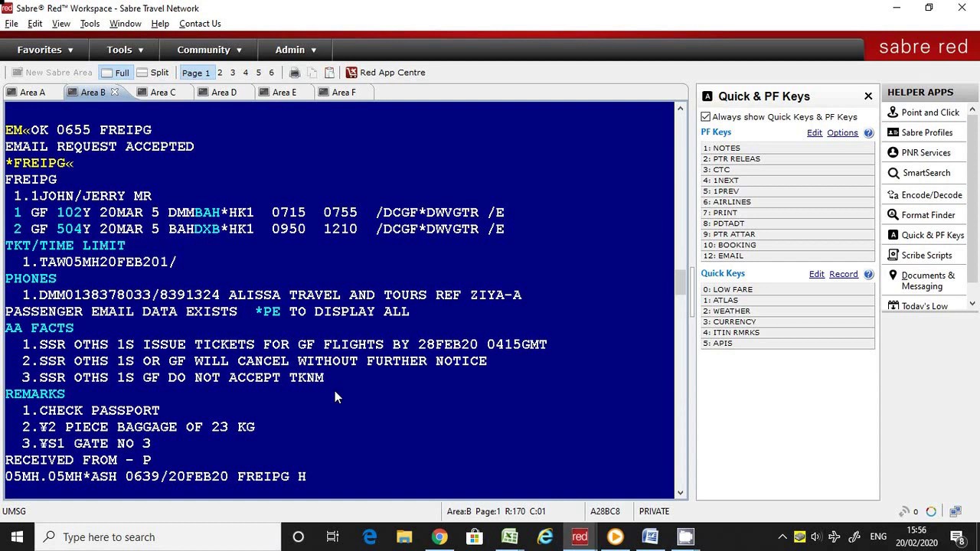Select page 5 in toolbar

tap(259, 73)
